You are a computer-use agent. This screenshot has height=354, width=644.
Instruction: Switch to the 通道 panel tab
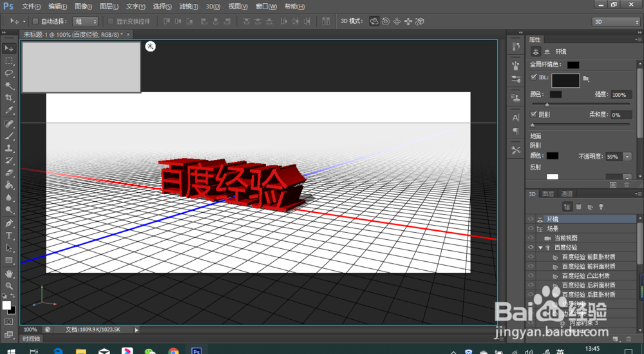566,193
